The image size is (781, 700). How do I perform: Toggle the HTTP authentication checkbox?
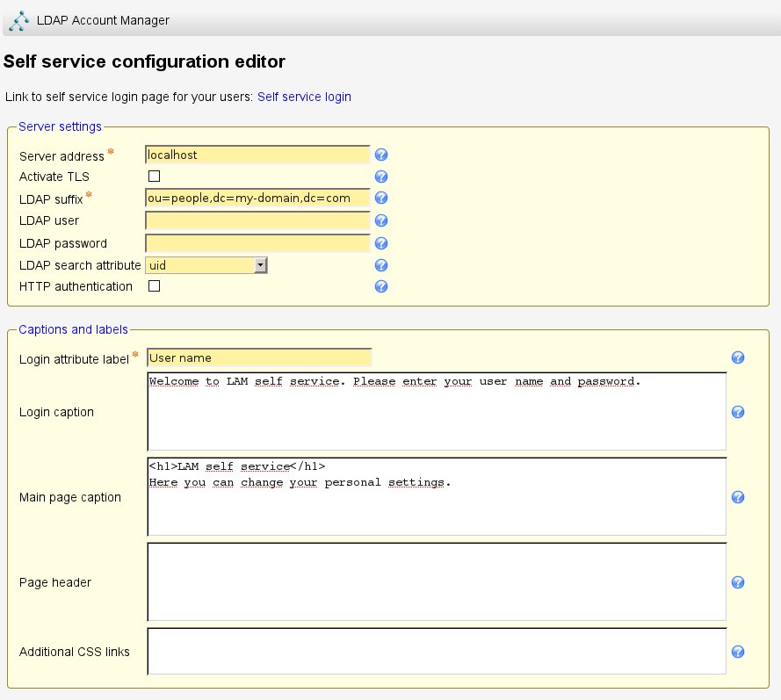tap(154, 286)
